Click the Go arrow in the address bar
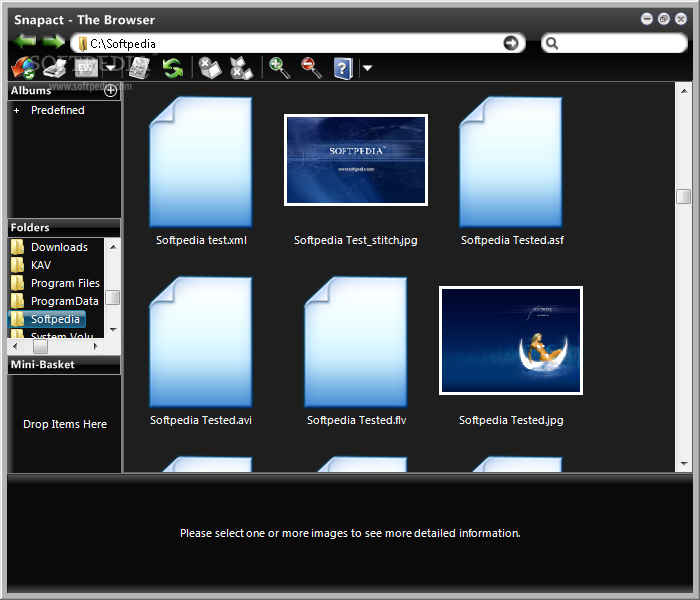The image size is (700, 600). click(x=510, y=43)
